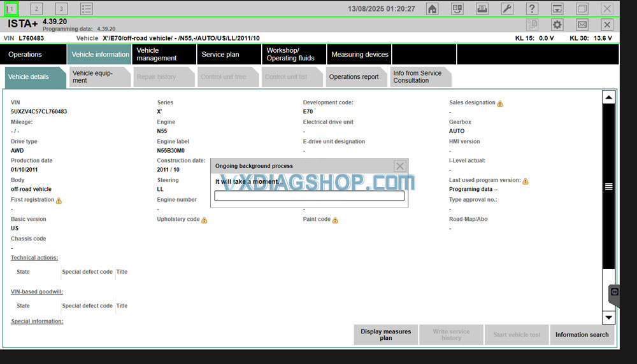Image resolution: width=637 pixels, height=364 pixels.
Task: Close the current ISTA session with X
Action: 607,25
